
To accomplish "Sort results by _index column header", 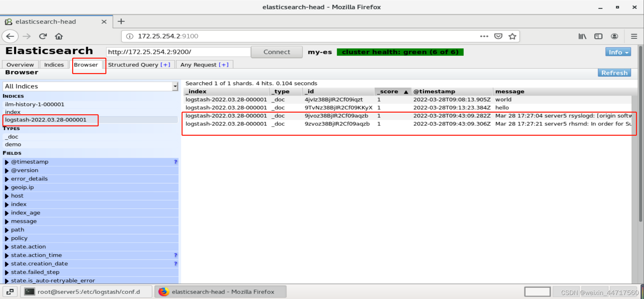I will (227, 92).
